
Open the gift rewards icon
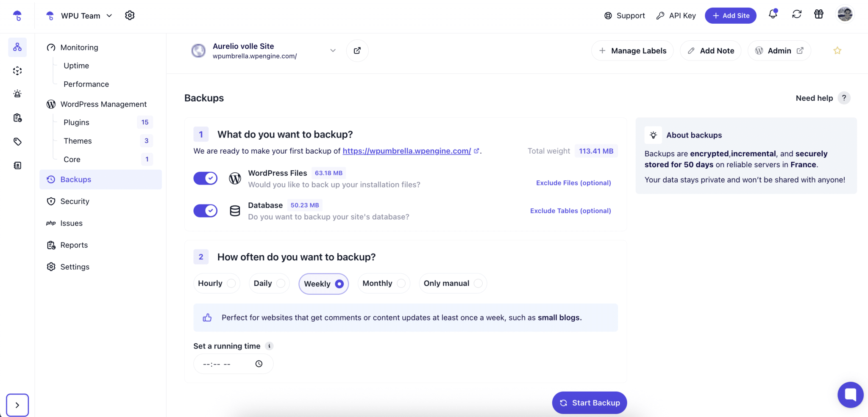pyautogui.click(x=819, y=14)
